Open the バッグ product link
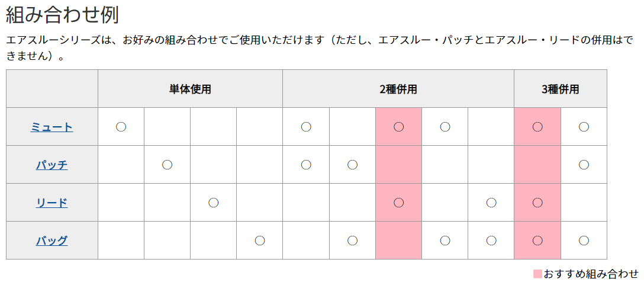This screenshot has width=644, height=285. (51, 241)
